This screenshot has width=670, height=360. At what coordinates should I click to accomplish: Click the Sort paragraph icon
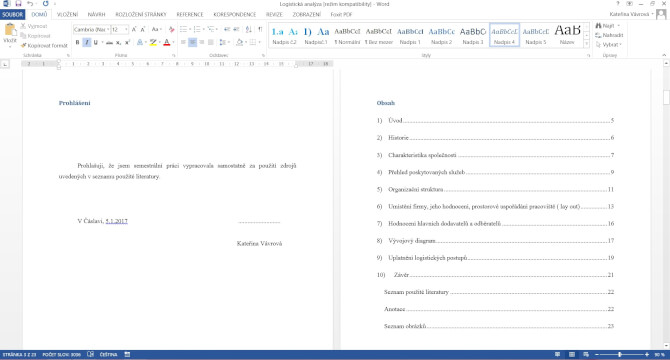[249, 29]
